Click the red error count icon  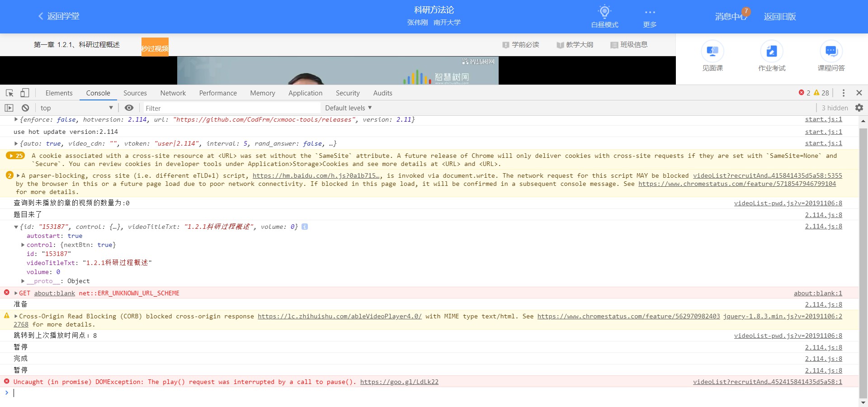[x=801, y=93]
